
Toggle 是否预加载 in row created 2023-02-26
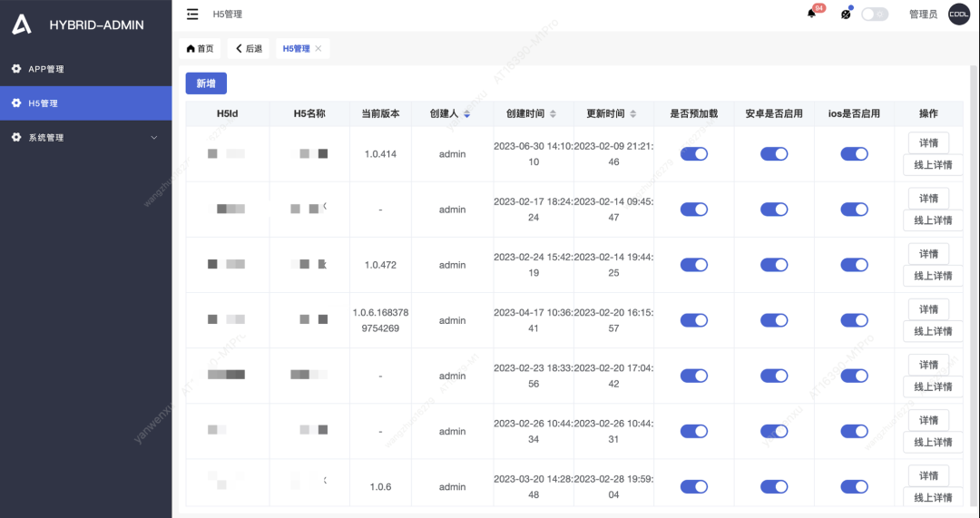point(694,431)
